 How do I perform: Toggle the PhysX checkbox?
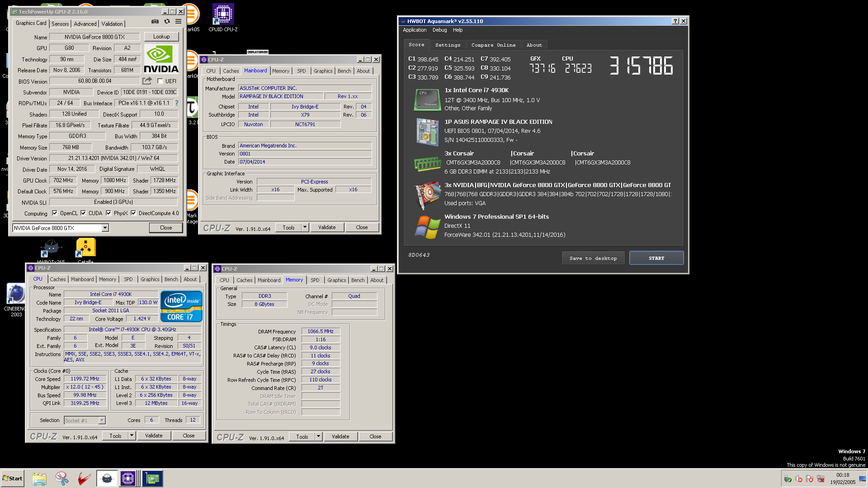click(108, 213)
